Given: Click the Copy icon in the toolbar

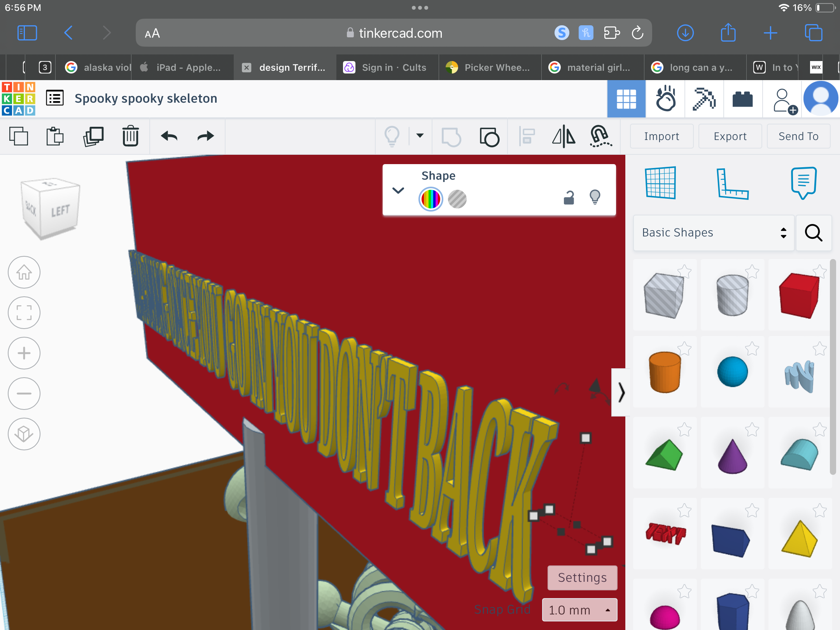Looking at the screenshot, I should tap(19, 136).
